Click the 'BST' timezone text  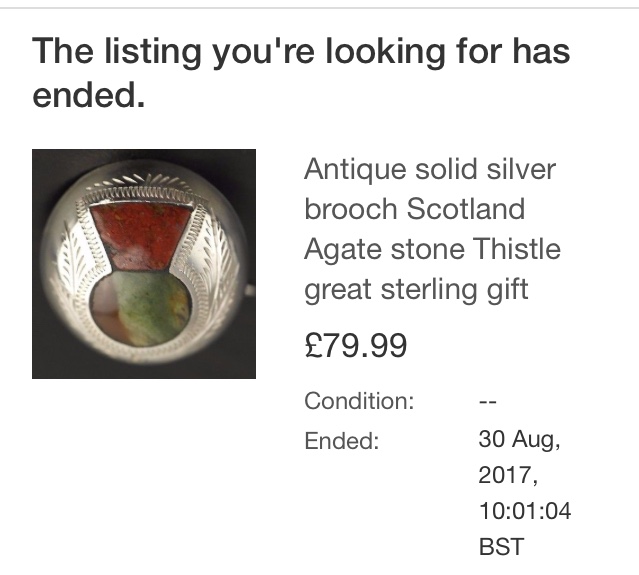tap(500, 548)
